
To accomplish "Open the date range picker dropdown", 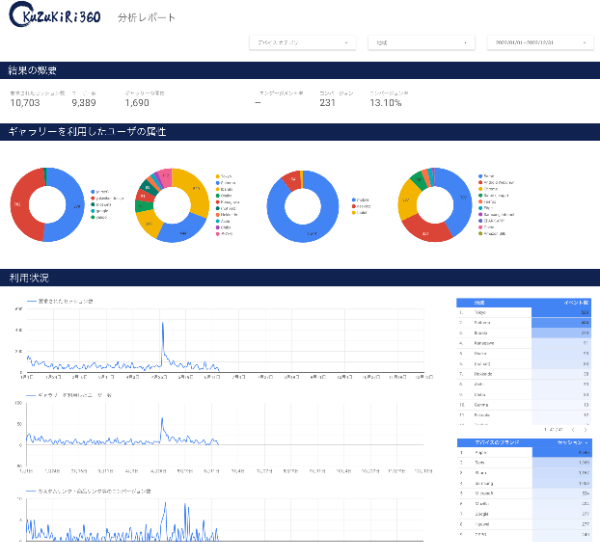I will coord(539,43).
